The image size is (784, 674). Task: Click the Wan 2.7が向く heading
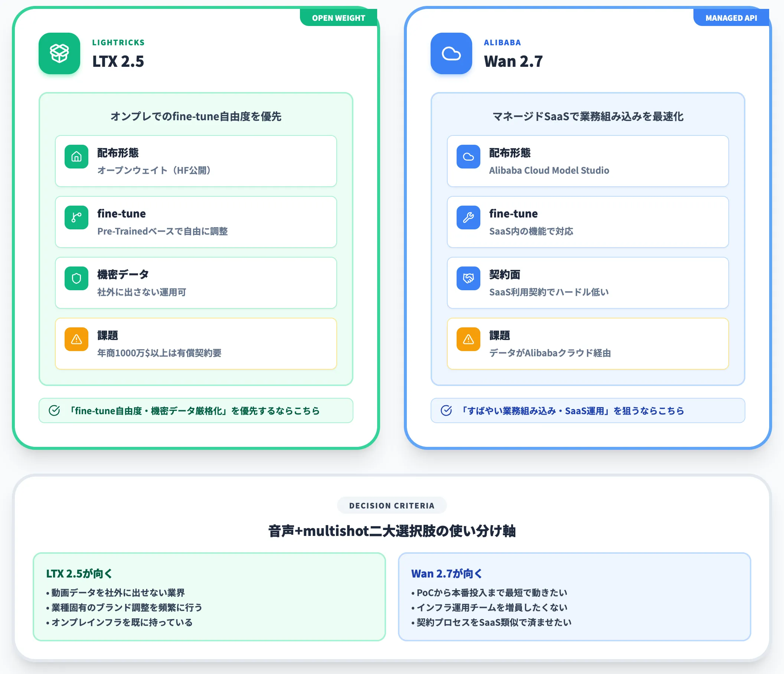[x=447, y=573]
